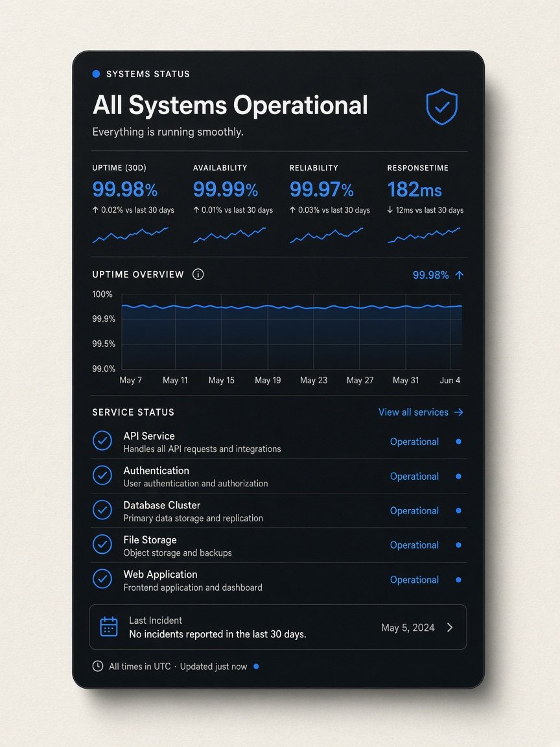Screen dimensions: 560x747
Task: Click 'Everything is running smoothly.' subtitle
Action: tap(168, 132)
